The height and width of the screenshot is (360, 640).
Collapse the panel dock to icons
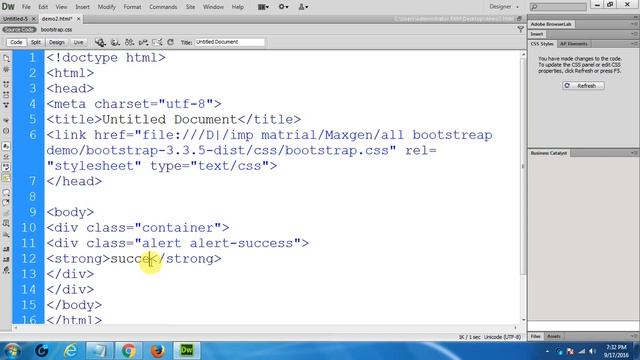click(636, 17)
